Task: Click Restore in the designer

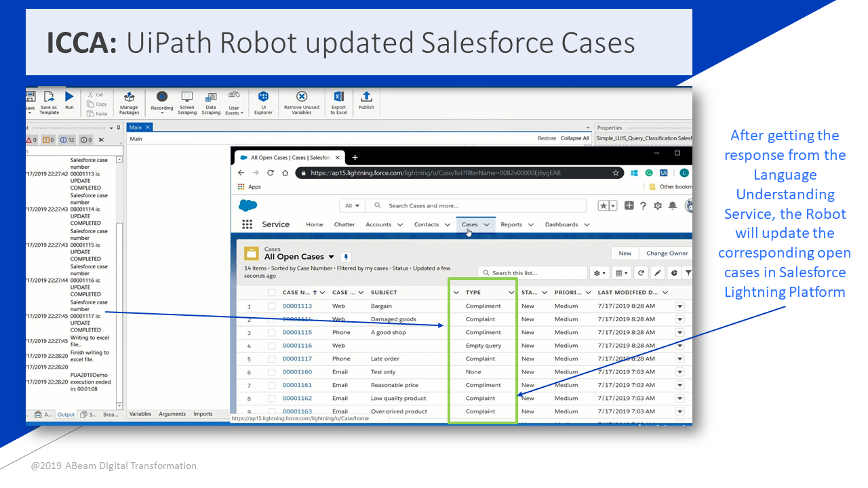Action: tap(547, 138)
